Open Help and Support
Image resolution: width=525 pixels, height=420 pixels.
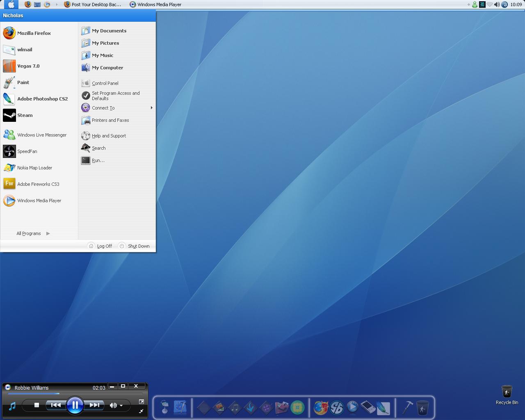(x=117, y=136)
